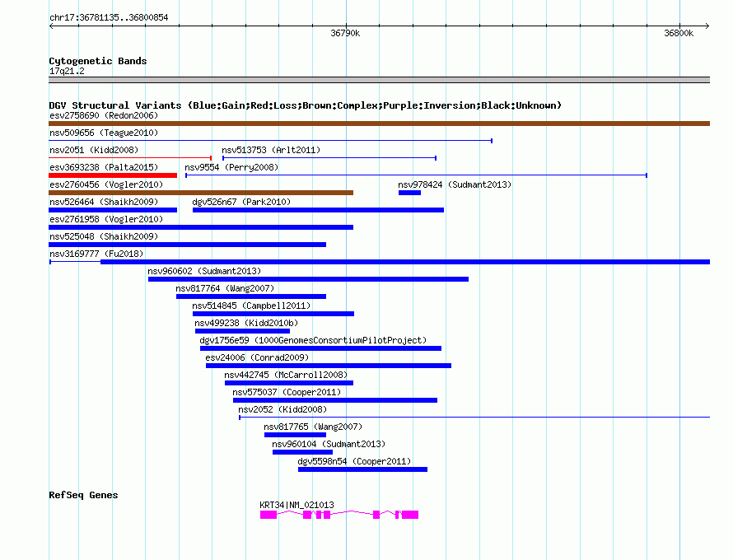
Task: Click the 36800k ruler tick label
Action: [679, 33]
